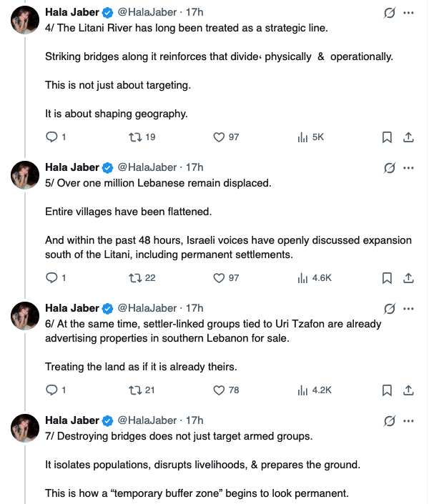
Task: Bookmark the Uri Tzafon settler tweet
Action: (x=387, y=390)
